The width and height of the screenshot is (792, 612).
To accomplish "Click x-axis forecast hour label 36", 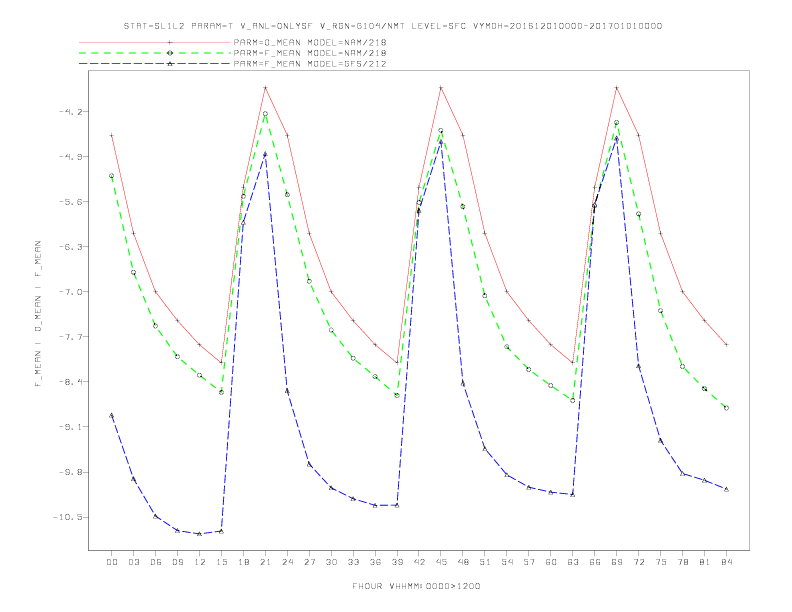I will (x=375, y=562).
